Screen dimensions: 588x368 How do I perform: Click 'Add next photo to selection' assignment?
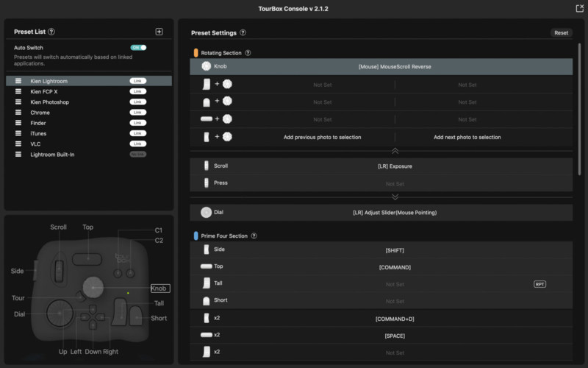467,137
